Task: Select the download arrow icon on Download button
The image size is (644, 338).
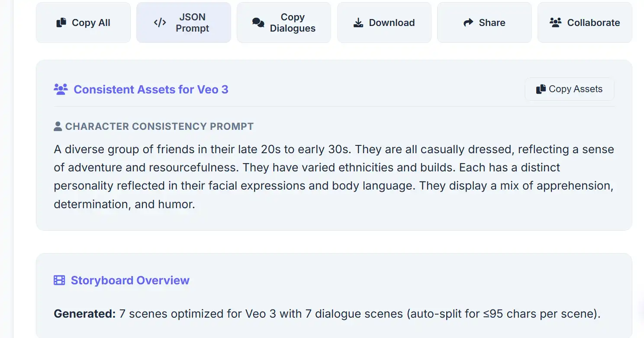Action: pos(358,22)
